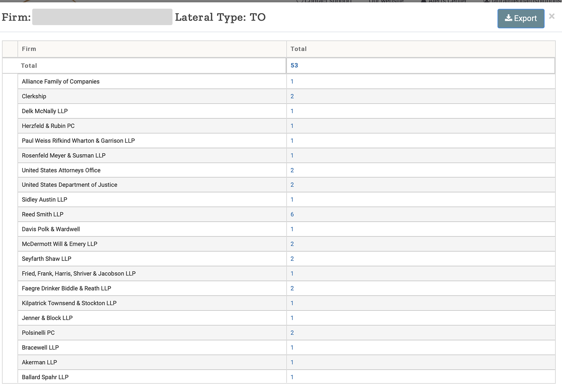Viewport: 562px width, 392px height.
Task: Open count for Kilpatrick Townsend & Stockton
Action: [x=292, y=303]
